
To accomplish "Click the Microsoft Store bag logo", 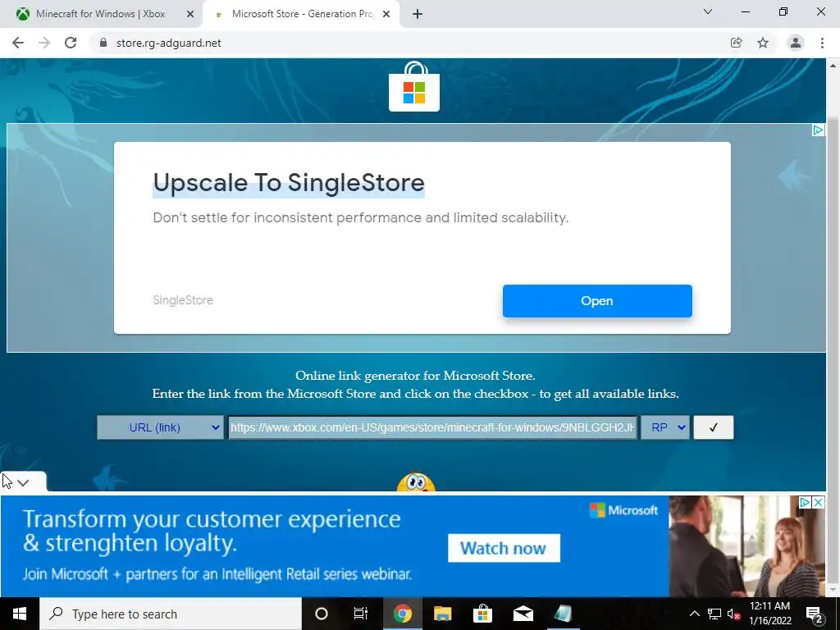I will pyautogui.click(x=414, y=87).
